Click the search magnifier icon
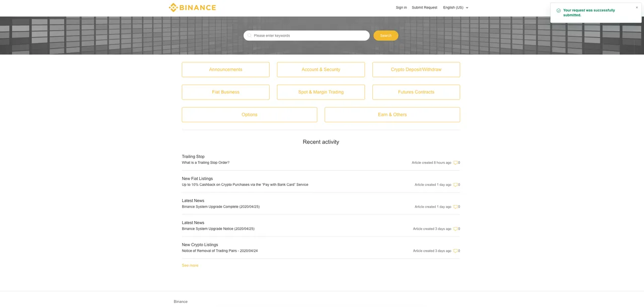Viewport: 644px width, 307px height. [x=249, y=36]
